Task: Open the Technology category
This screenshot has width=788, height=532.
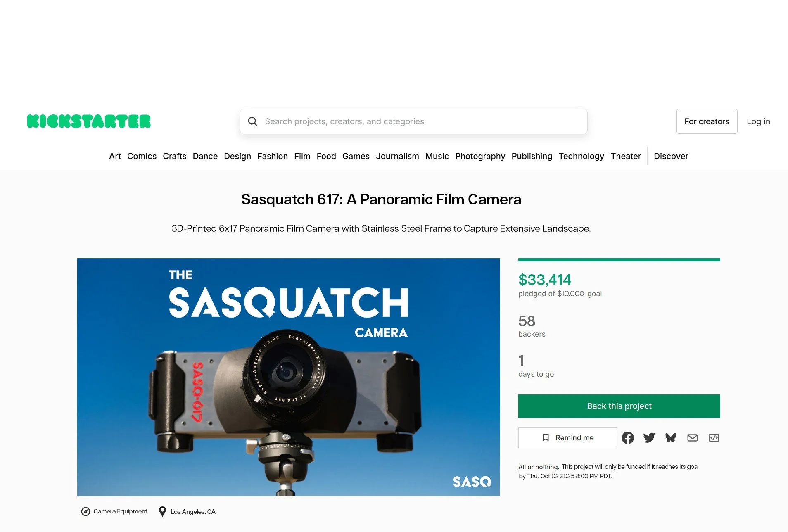Action: (x=581, y=156)
